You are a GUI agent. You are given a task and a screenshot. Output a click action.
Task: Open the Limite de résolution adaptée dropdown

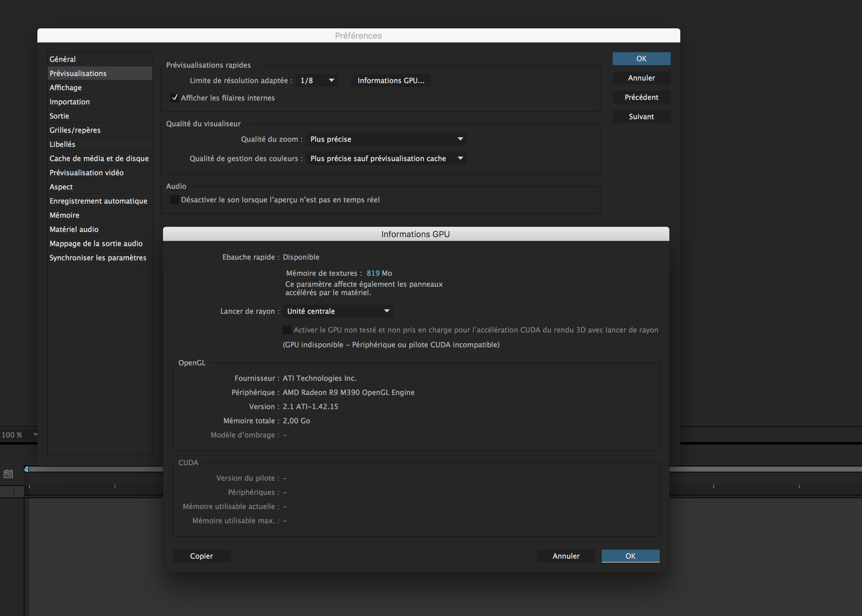point(317,81)
